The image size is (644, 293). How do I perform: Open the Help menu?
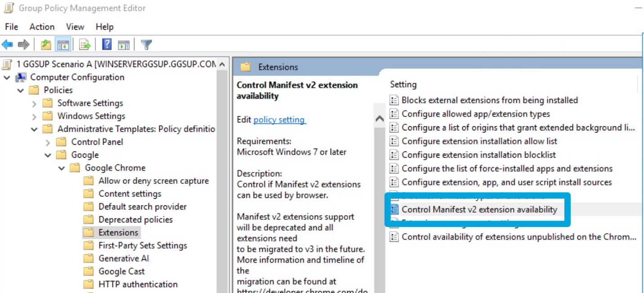coord(104,27)
